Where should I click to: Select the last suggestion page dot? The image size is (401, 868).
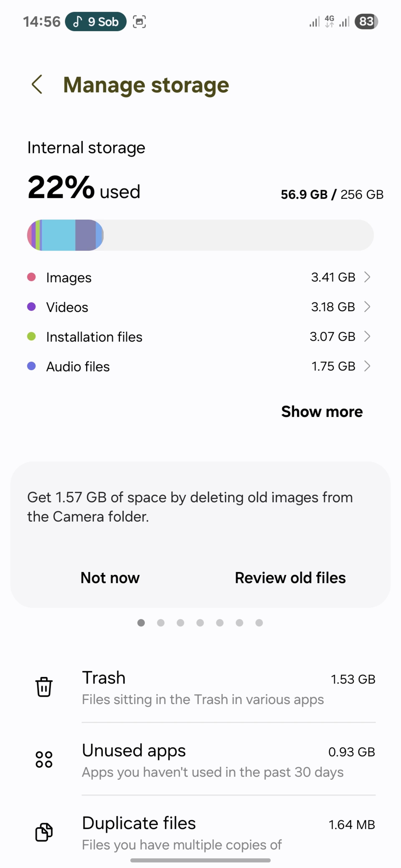tap(259, 623)
